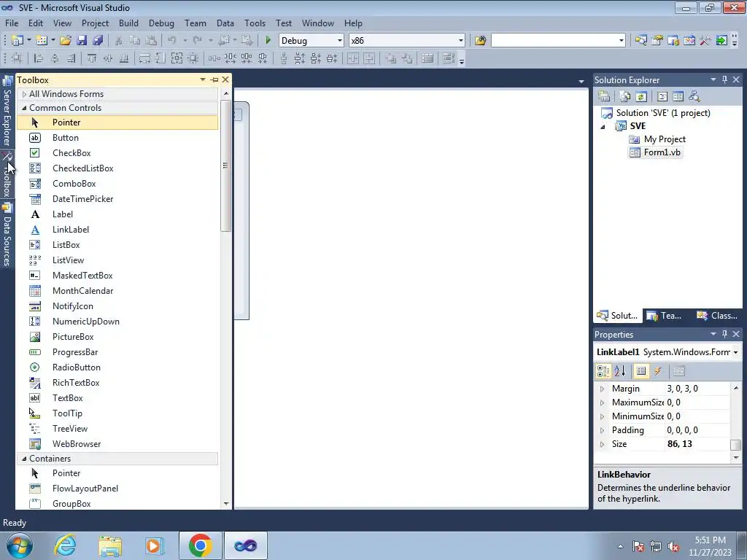Open the Build menu
The width and height of the screenshot is (747, 560).
(x=128, y=23)
